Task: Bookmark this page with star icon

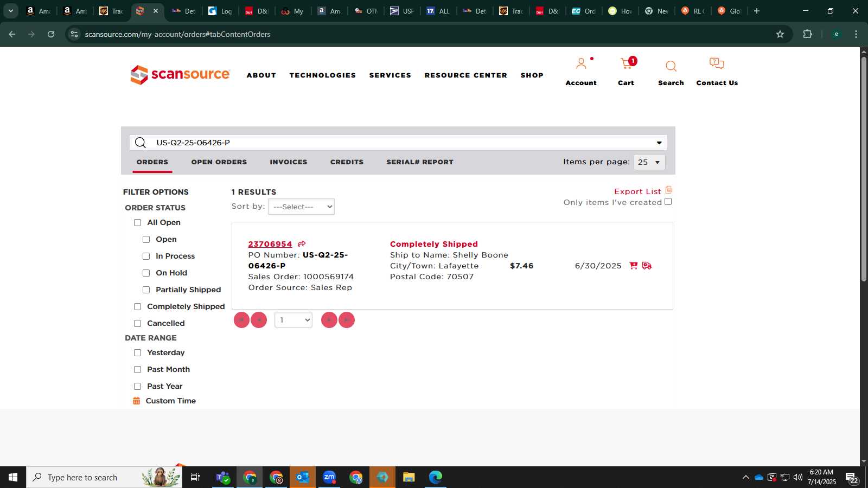Action: tap(780, 34)
